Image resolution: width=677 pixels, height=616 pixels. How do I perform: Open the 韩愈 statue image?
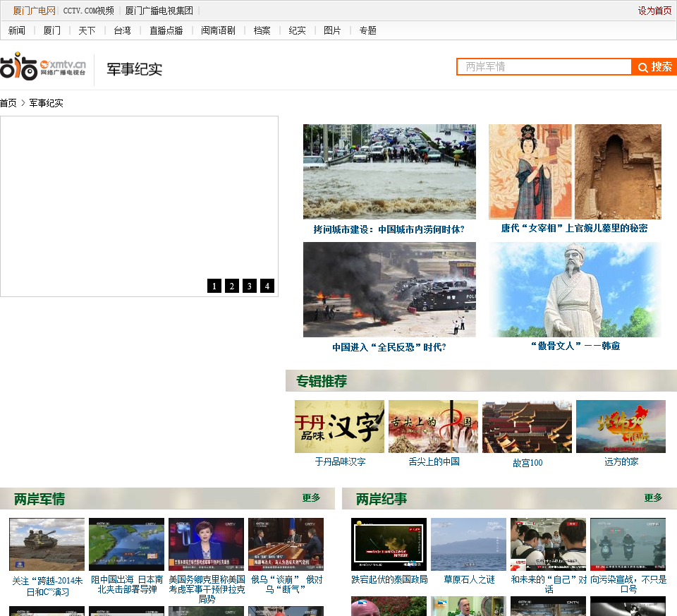point(575,289)
